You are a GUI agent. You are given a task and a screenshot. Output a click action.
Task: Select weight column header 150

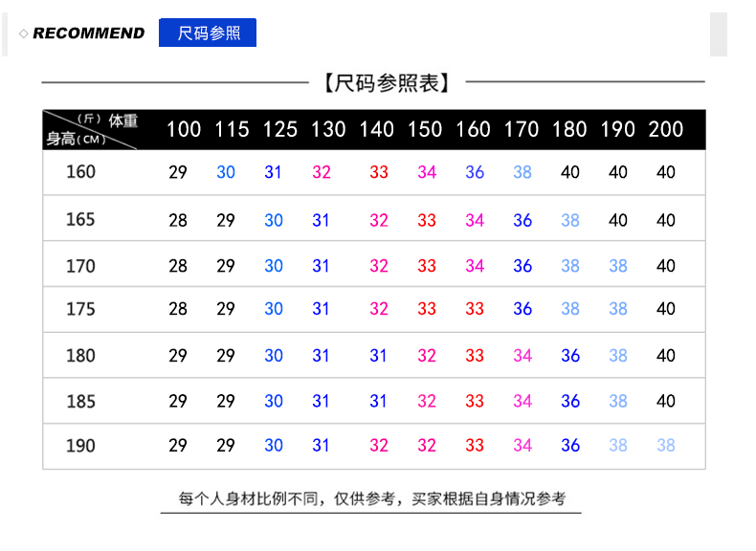(424, 130)
